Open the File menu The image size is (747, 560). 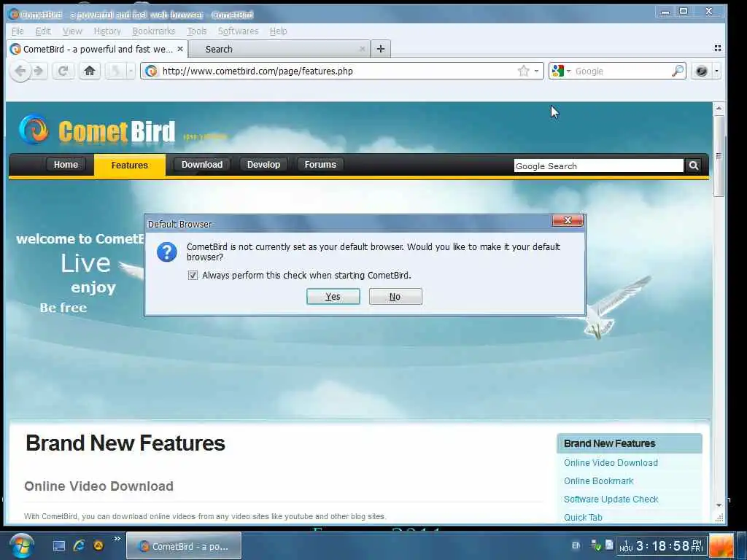point(18,31)
